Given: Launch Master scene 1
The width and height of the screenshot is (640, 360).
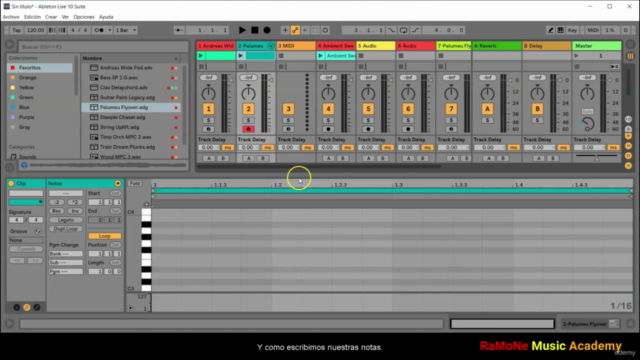Looking at the screenshot, I should (576, 56).
